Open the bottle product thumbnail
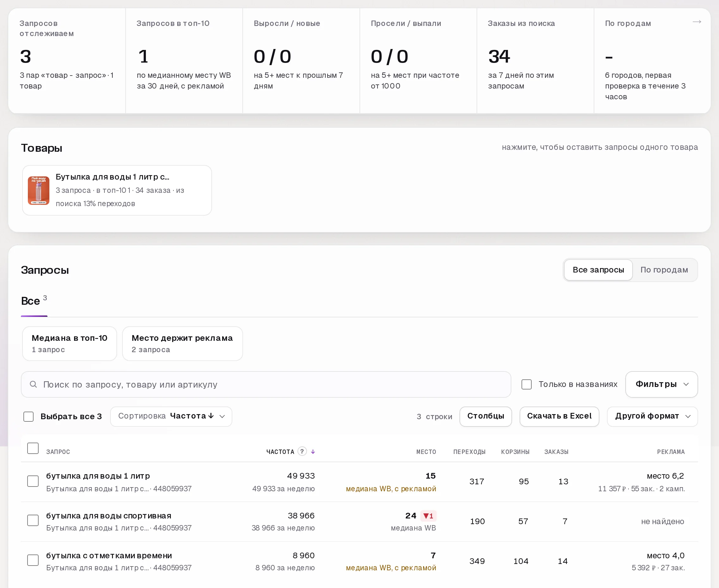Screen dimensions: 719x588 click(39, 190)
